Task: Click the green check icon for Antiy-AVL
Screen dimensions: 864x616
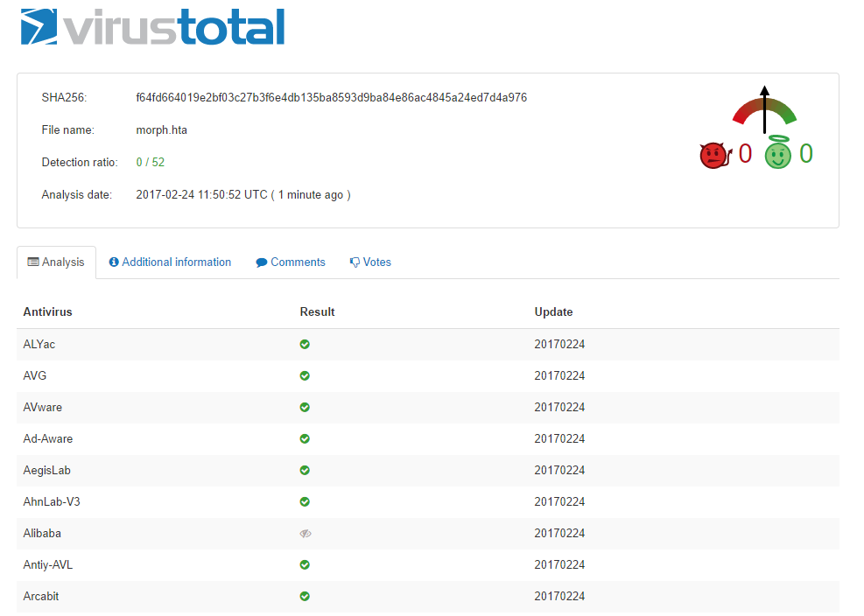Action: [x=305, y=564]
